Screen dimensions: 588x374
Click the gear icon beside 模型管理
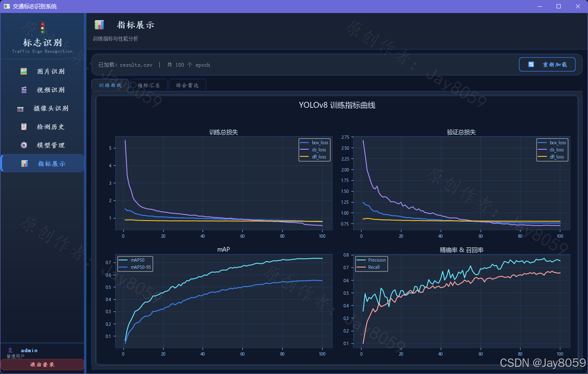(x=24, y=145)
